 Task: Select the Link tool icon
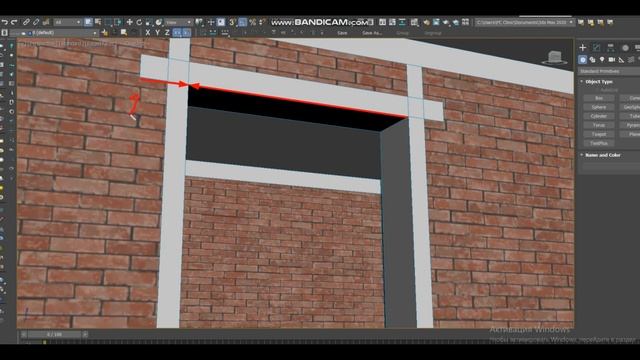[27, 22]
